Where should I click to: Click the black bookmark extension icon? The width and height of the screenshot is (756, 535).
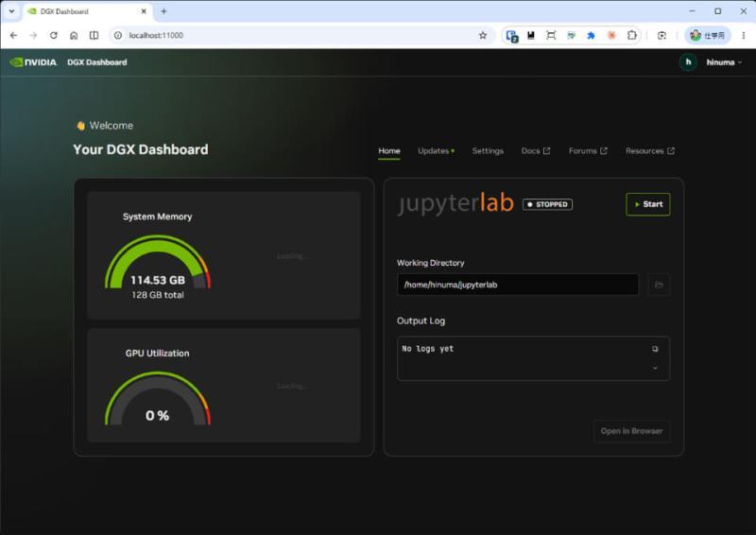click(531, 35)
